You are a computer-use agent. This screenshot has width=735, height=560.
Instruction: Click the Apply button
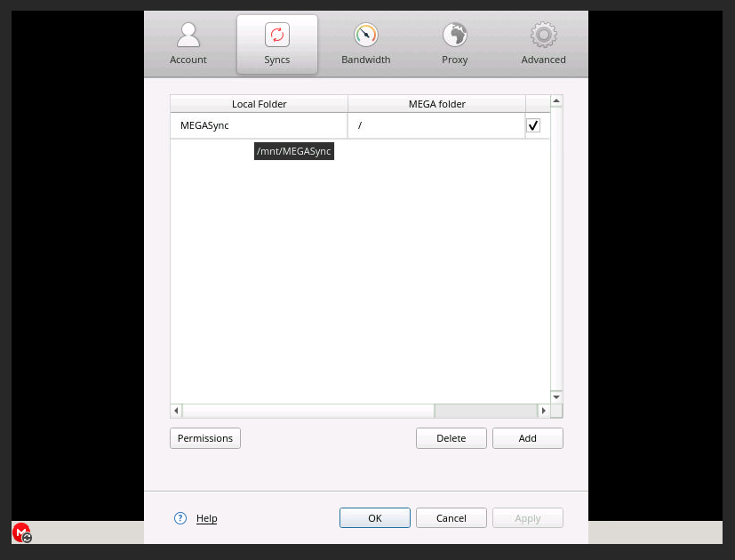click(x=528, y=518)
